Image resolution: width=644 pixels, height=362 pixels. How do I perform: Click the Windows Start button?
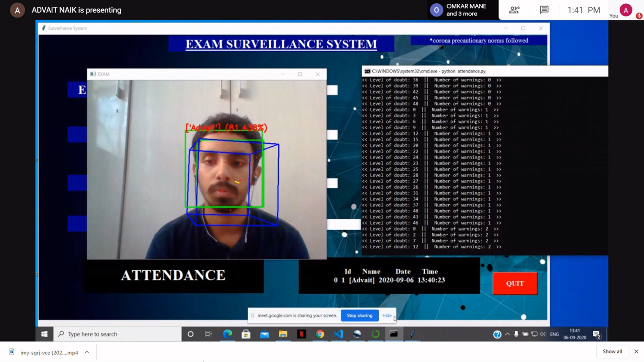[44, 334]
